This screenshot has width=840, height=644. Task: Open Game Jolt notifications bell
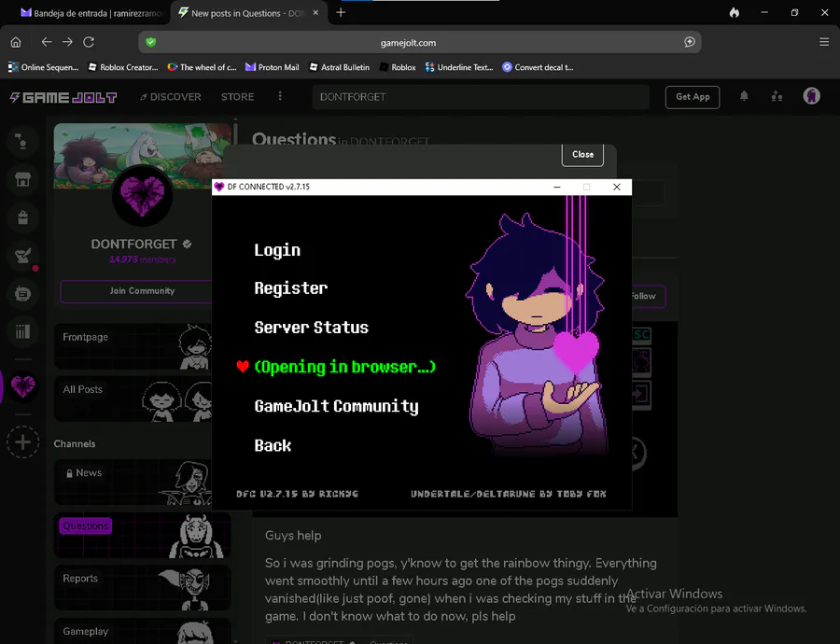[x=744, y=96]
